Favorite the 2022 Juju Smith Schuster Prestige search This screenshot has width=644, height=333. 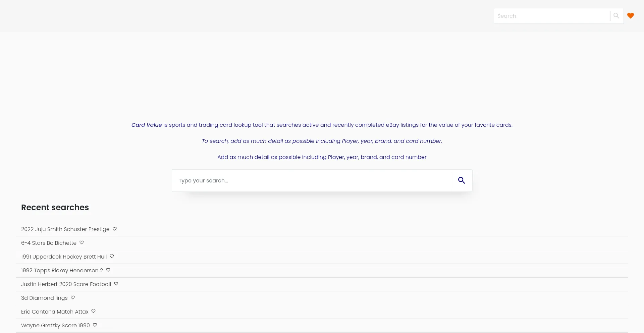(115, 229)
